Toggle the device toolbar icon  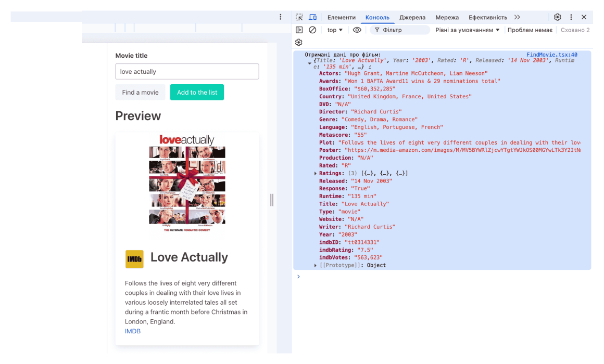click(312, 17)
